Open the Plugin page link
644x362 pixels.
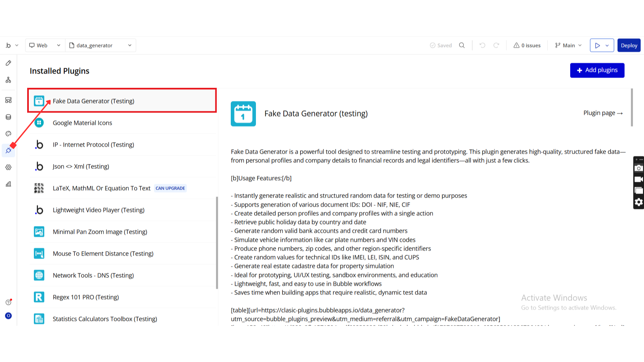pos(603,113)
